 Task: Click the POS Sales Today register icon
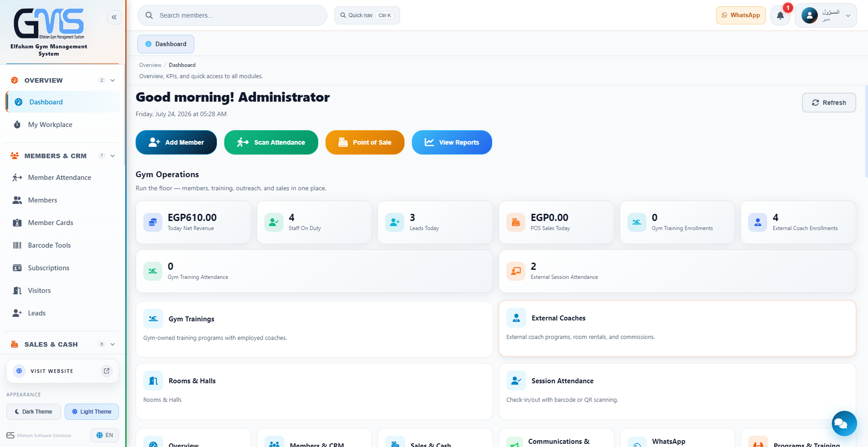[516, 222]
